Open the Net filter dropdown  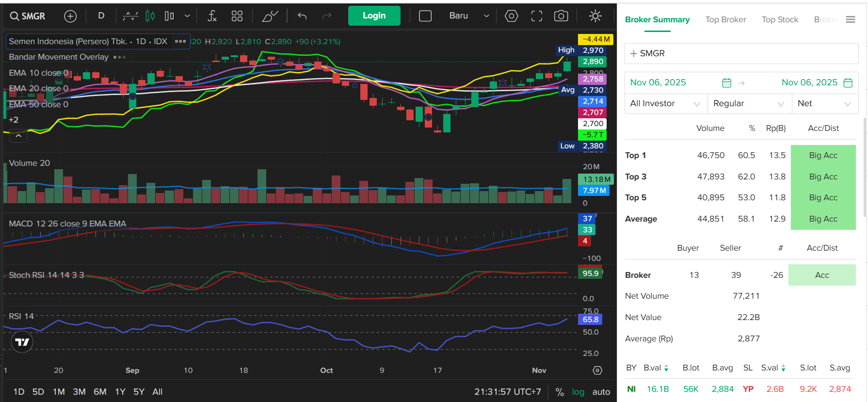[x=824, y=104]
